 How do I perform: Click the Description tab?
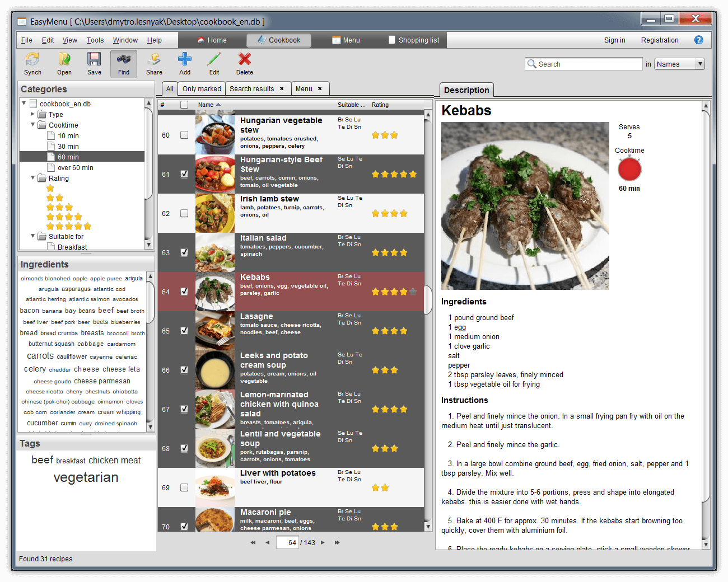pos(466,90)
